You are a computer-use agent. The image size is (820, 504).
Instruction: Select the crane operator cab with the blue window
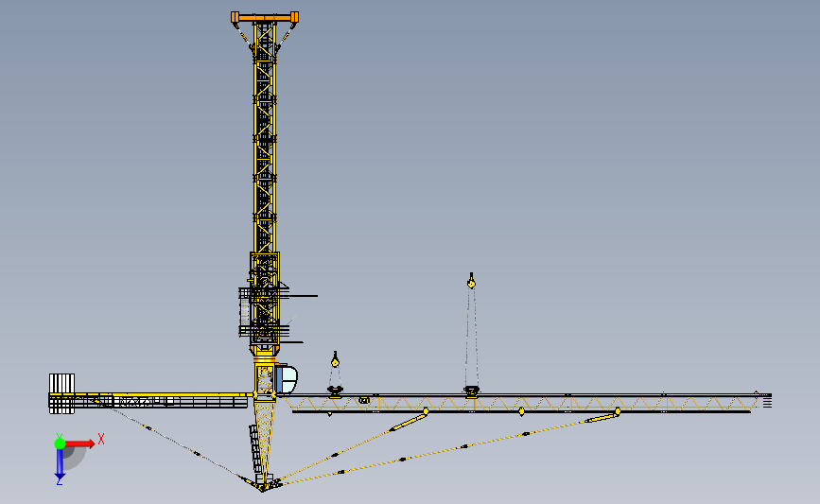(x=286, y=379)
